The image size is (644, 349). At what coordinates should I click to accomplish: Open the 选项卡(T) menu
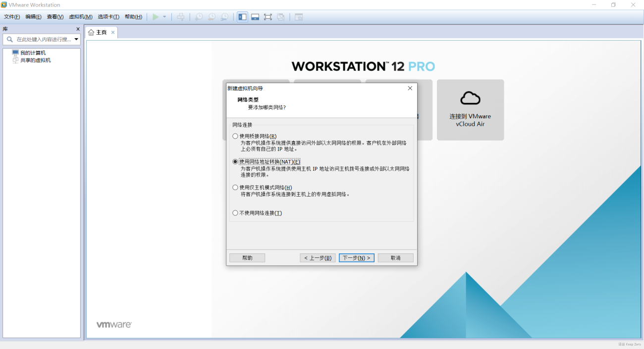click(108, 17)
